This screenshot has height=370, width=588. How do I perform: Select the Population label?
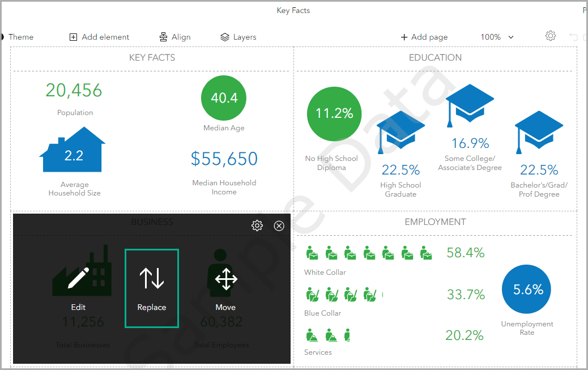click(x=75, y=113)
